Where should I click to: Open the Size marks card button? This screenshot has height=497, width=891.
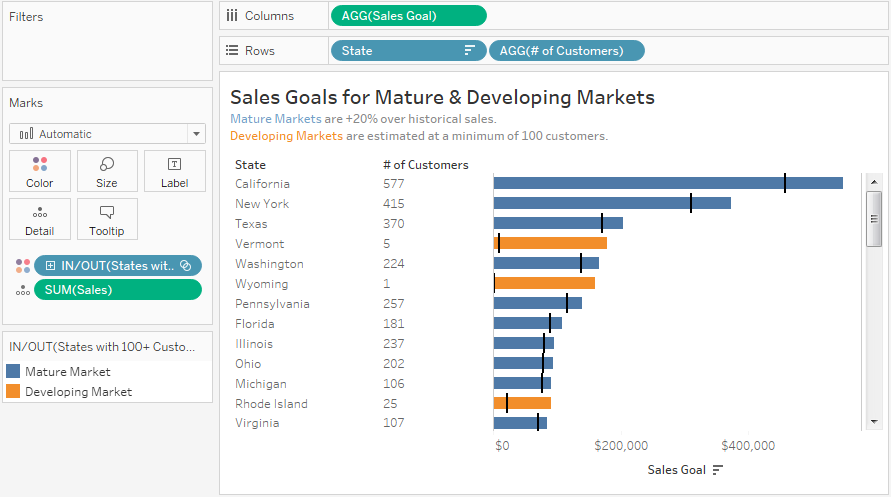[x=107, y=171]
